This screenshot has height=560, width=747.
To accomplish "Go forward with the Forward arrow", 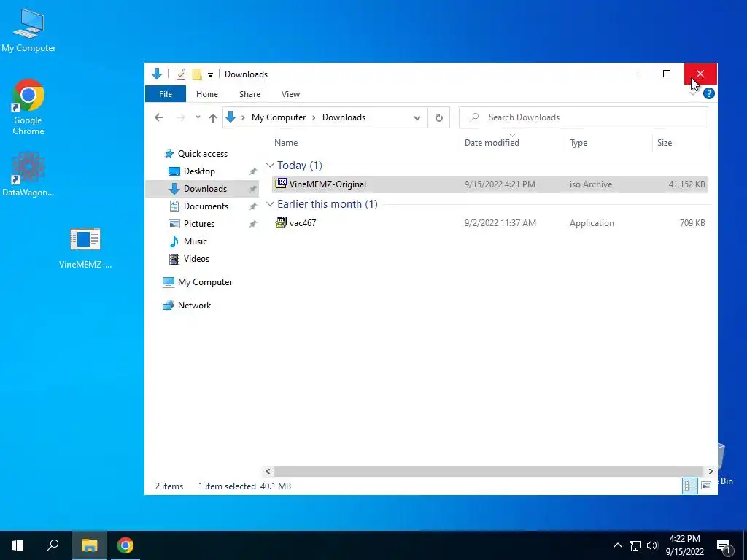I will coord(181,117).
